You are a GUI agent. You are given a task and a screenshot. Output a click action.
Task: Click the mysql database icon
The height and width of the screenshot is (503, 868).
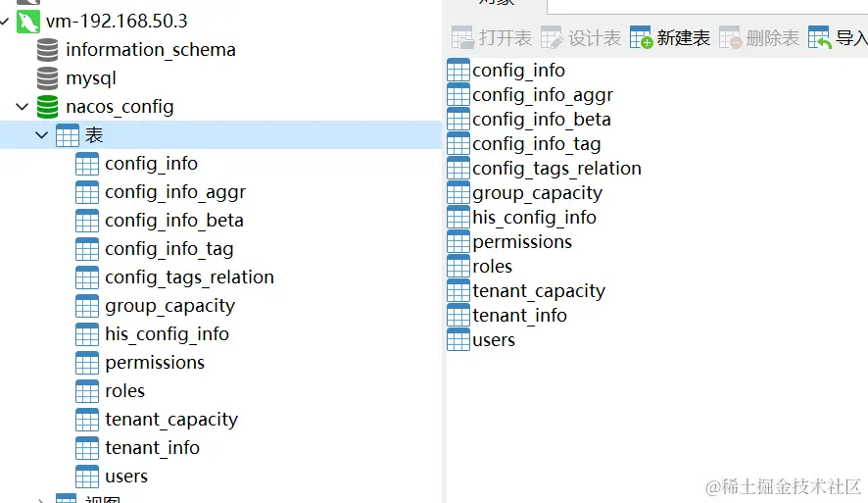pyautogui.click(x=47, y=77)
